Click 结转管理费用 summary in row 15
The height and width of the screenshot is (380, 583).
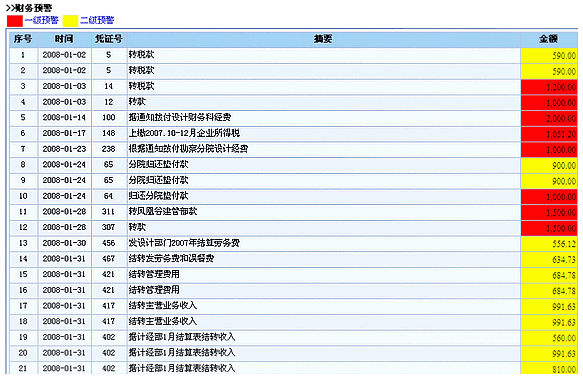[154, 274]
